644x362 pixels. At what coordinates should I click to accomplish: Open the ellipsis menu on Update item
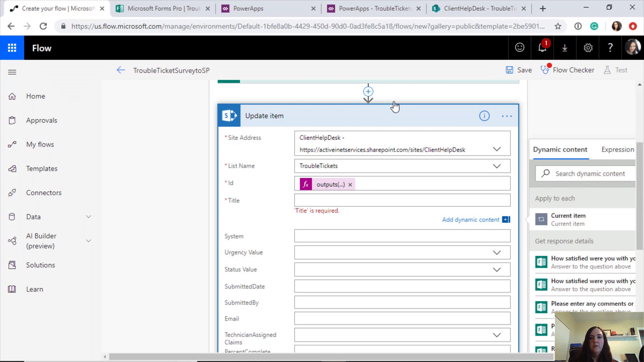(x=507, y=116)
